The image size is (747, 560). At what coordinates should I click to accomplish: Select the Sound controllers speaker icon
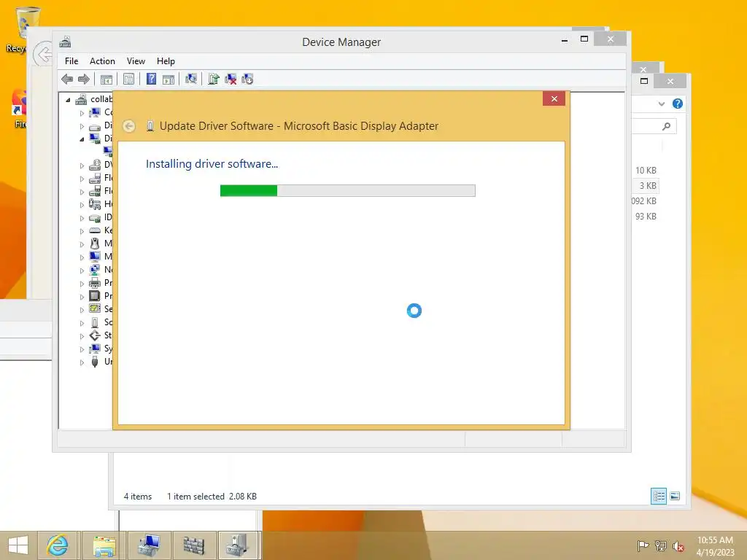coord(95,322)
